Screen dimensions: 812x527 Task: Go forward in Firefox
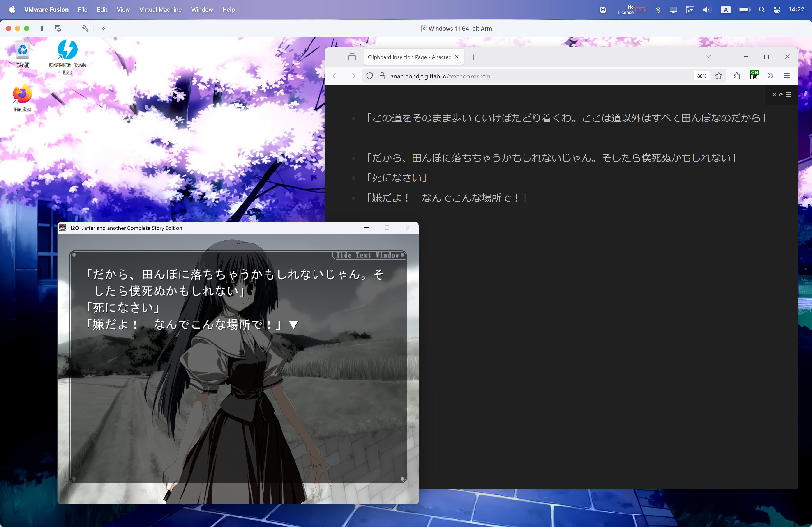click(x=352, y=76)
